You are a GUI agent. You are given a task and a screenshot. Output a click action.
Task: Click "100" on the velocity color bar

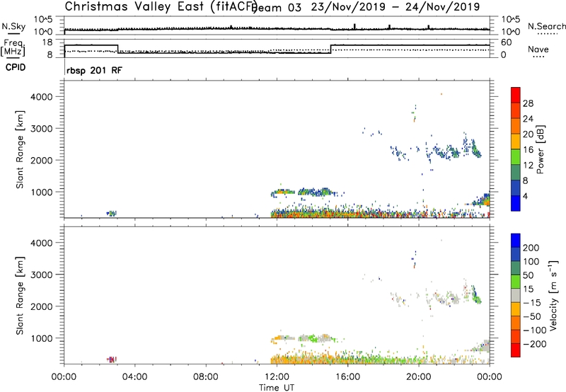tap(531, 262)
